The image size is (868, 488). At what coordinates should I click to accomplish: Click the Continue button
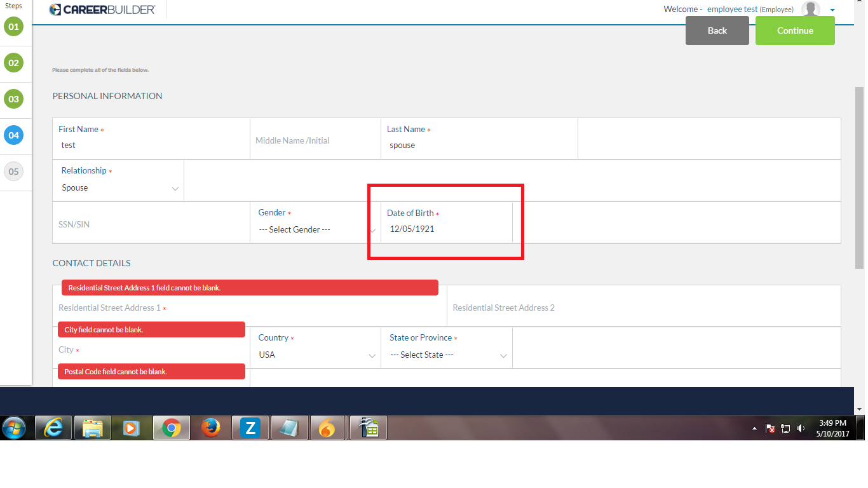[795, 30]
